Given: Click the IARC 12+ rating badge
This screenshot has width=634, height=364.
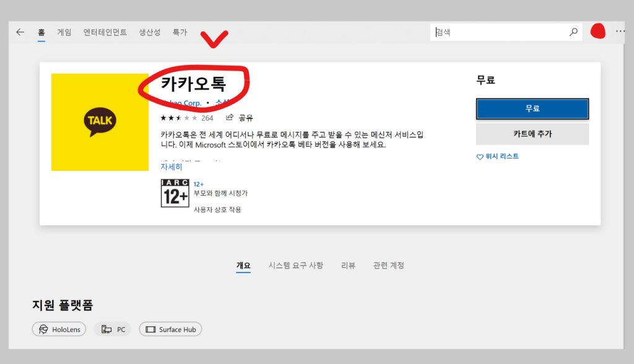Looking at the screenshot, I should (175, 193).
